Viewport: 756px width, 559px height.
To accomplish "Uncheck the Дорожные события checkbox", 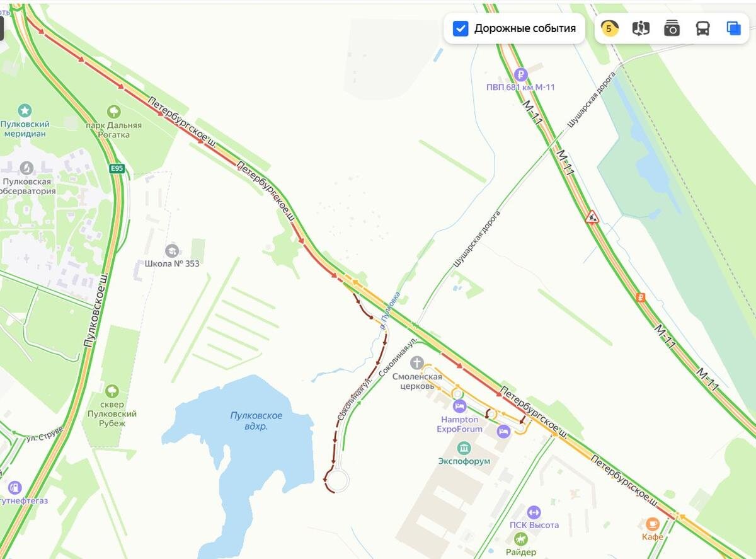I will [461, 28].
